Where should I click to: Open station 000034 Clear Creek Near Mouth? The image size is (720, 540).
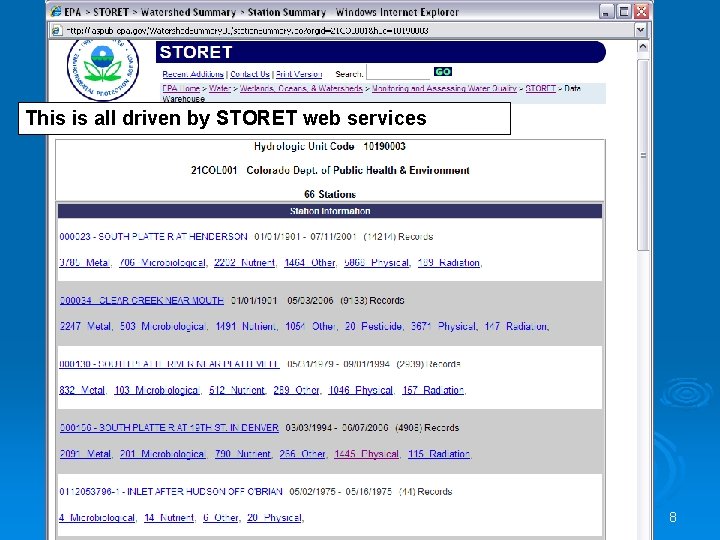pyautogui.click(x=141, y=301)
